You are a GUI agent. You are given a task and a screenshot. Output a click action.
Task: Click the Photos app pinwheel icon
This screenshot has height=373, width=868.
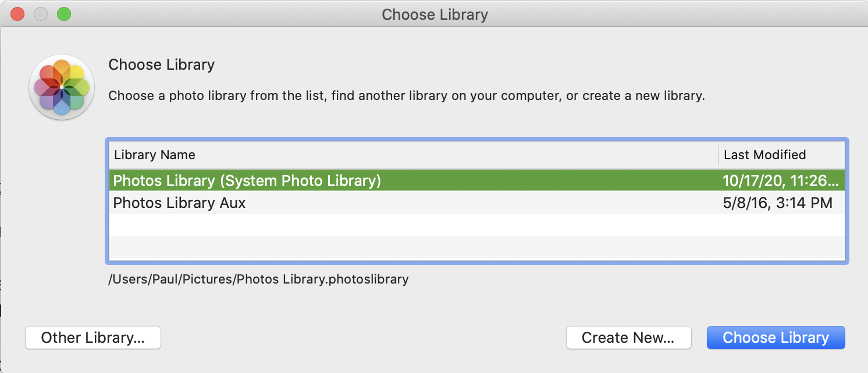click(62, 87)
